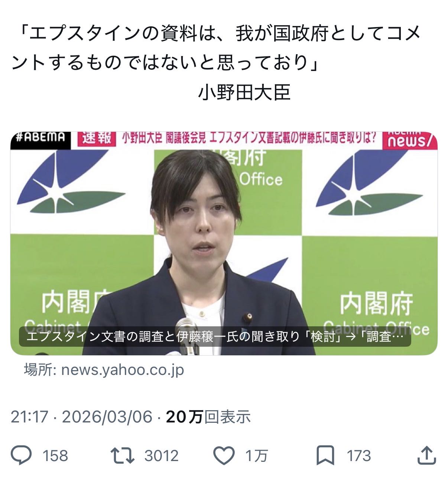This screenshot has width=448, height=480.
Task: View the 3012 reposts count
Action: click(162, 456)
